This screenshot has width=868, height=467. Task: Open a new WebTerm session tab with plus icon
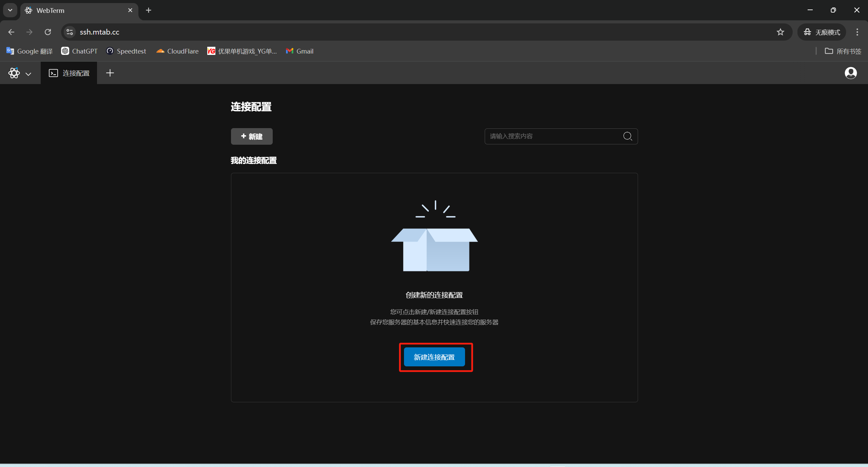pos(110,73)
